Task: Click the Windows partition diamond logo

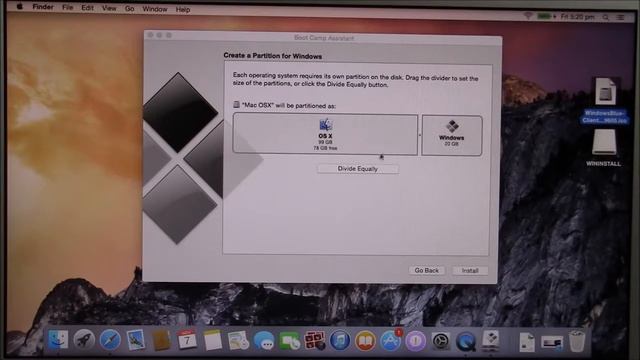Action: (x=452, y=127)
